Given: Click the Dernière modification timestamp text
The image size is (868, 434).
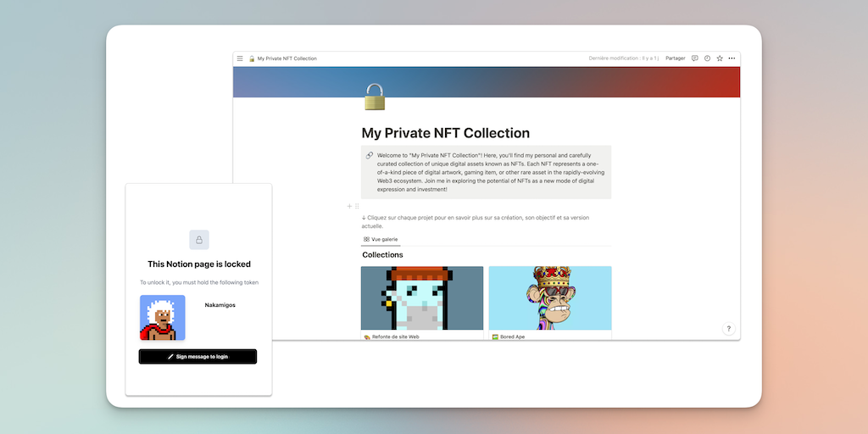Looking at the screenshot, I should [624, 58].
